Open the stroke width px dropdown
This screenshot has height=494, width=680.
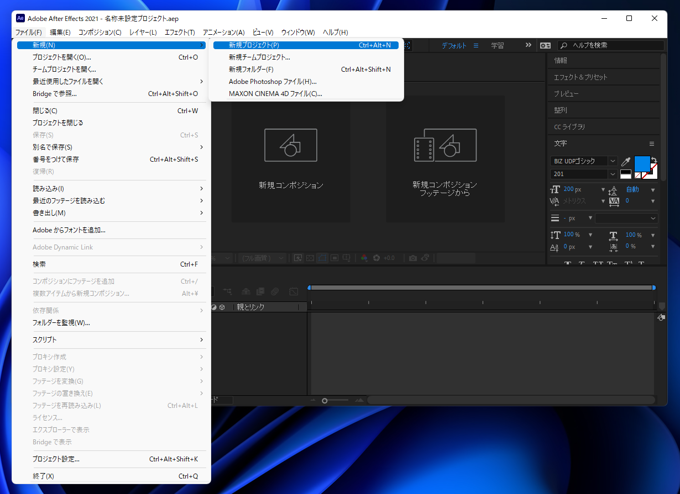[x=590, y=218]
